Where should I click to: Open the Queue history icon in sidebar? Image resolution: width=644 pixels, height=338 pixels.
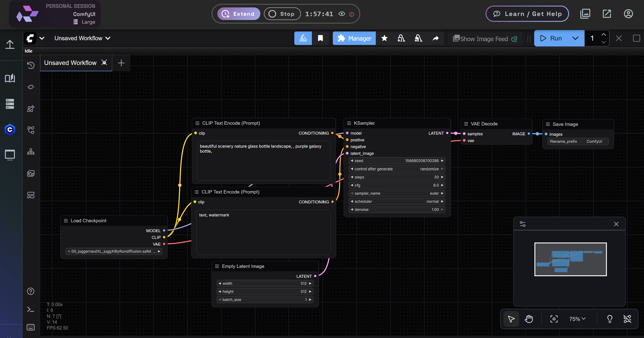31,65
